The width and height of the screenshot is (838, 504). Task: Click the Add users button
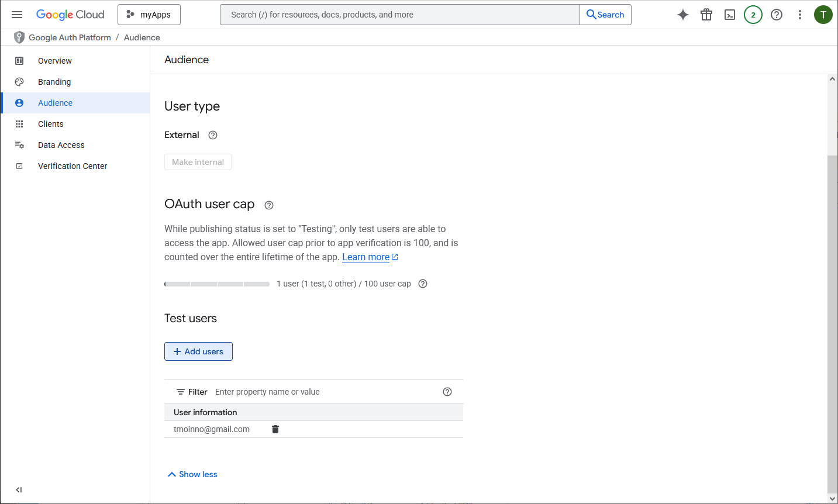pos(198,351)
